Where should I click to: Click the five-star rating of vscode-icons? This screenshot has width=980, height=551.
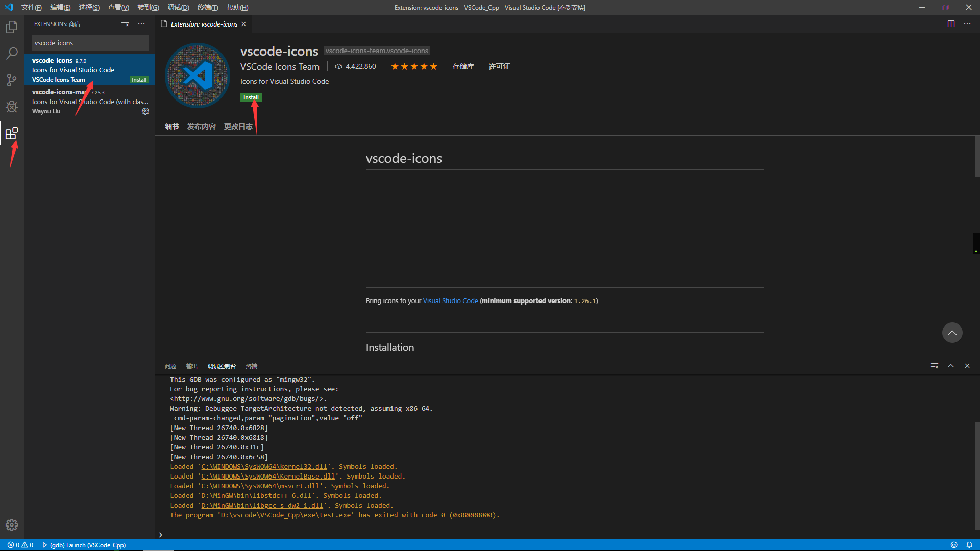(x=414, y=66)
